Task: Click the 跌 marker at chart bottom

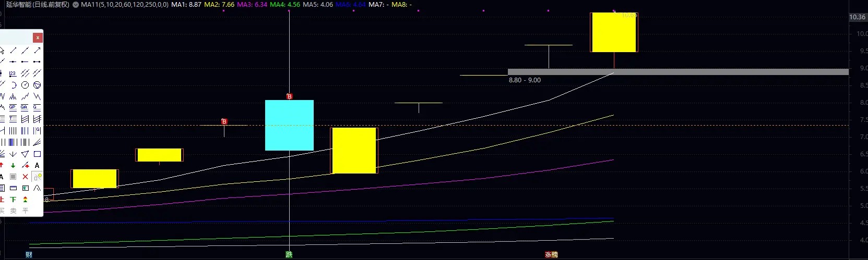Action: coord(289,255)
